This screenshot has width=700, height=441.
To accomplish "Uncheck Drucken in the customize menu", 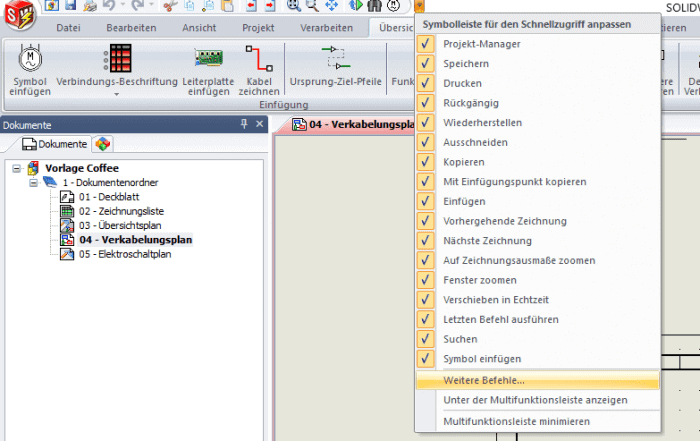I will (x=425, y=83).
